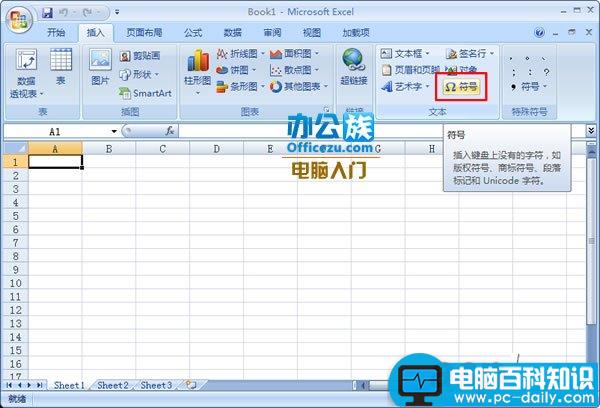Image resolution: width=600 pixels, height=408 pixels.
Task: Click the Office button orb
Action: coord(20,20)
